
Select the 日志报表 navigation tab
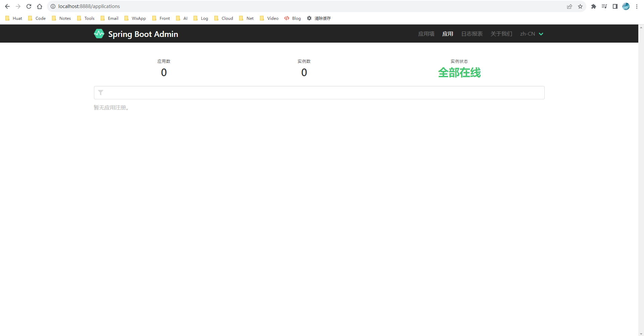(x=472, y=34)
